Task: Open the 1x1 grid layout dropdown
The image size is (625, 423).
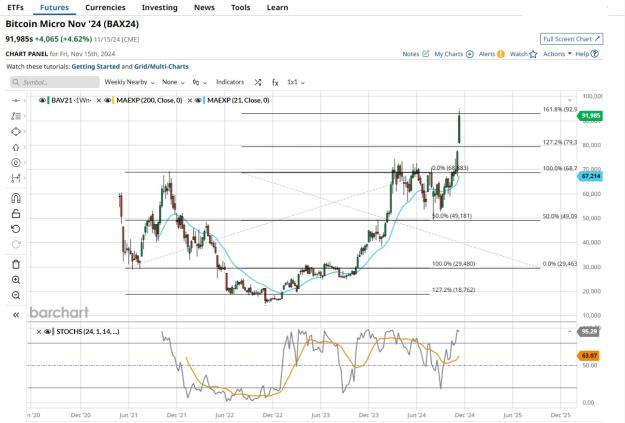Action: coord(296,82)
